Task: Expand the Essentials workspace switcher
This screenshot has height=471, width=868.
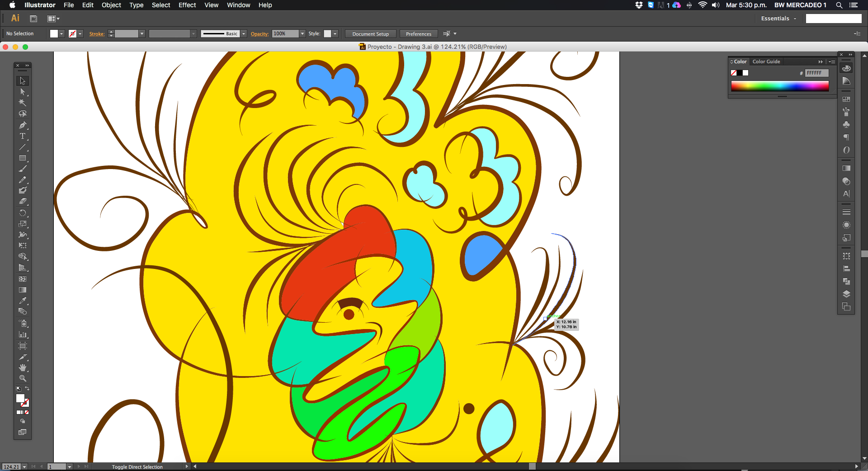Action: 778,19
